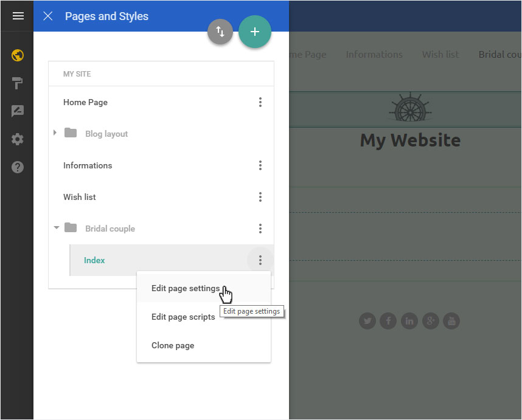Viewport: 522px width, 420px height.
Task: Open the settings gear in sidebar
Action: (17, 139)
